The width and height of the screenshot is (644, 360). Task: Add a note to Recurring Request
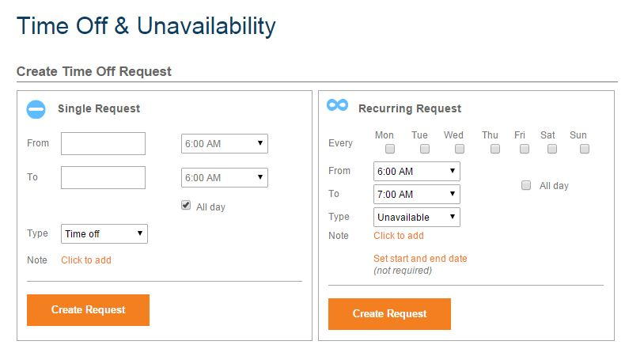[399, 236]
